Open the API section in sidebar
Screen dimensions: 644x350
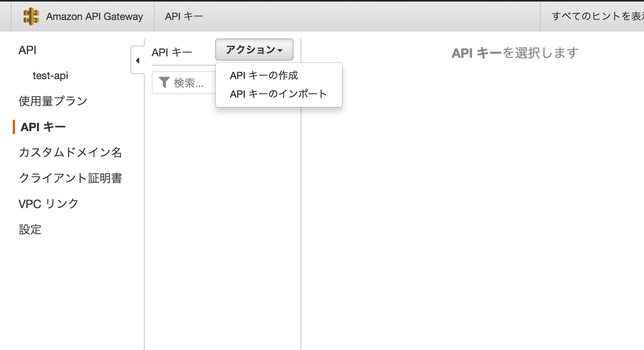coord(27,50)
